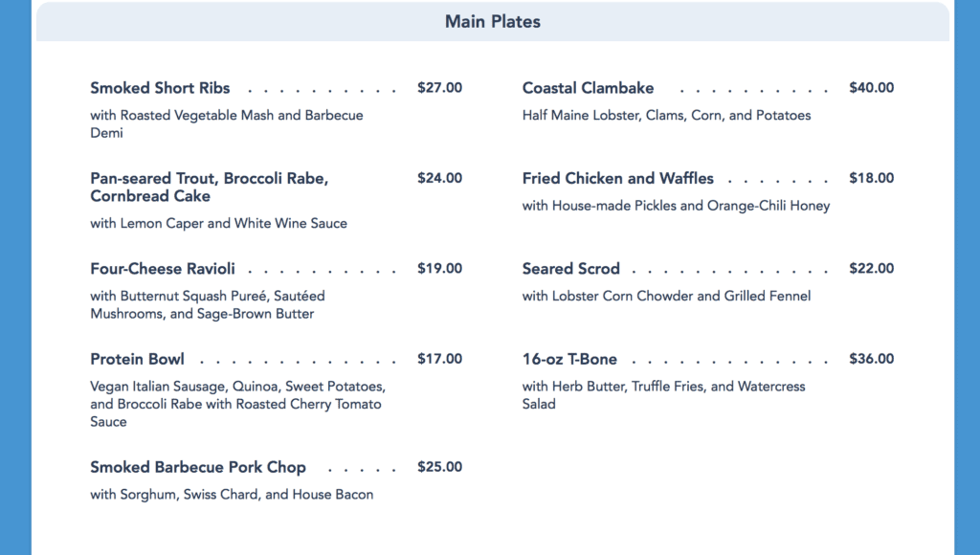Open the Four-Cheese Ravioli item
This screenshot has height=555, width=980.
(x=163, y=269)
